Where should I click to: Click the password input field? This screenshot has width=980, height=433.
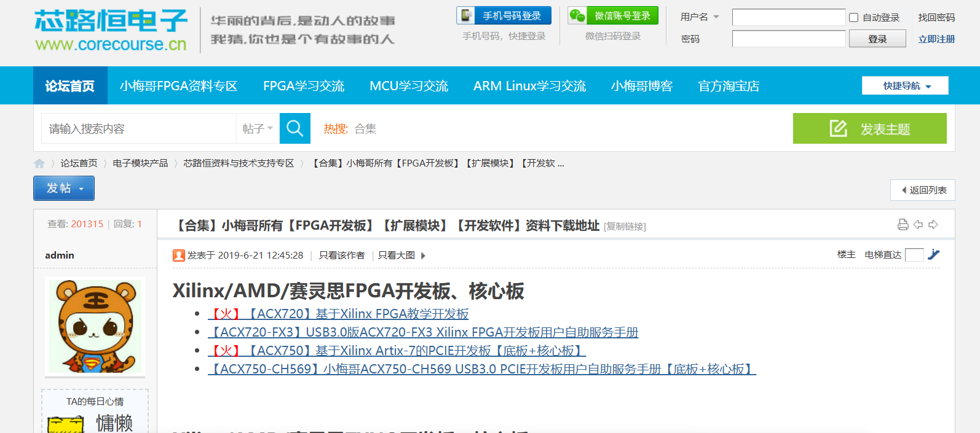789,39
